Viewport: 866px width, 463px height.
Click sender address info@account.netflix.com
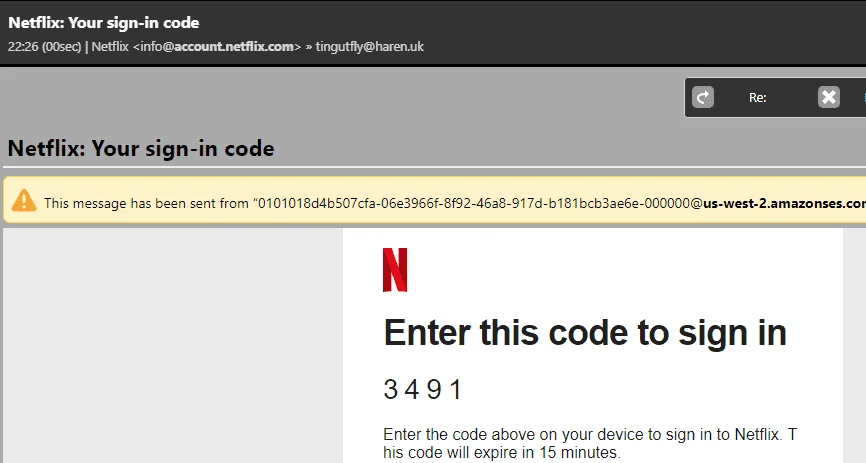tap(218, 46)
